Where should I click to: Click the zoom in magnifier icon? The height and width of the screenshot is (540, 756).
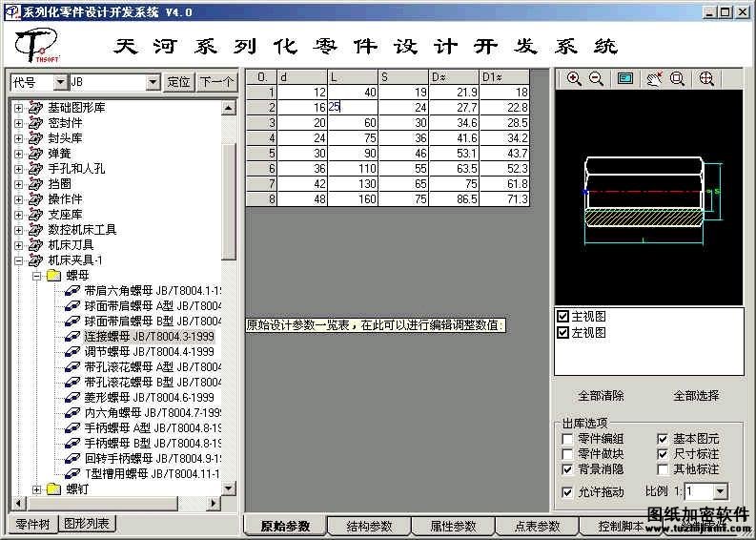(574, 79)
